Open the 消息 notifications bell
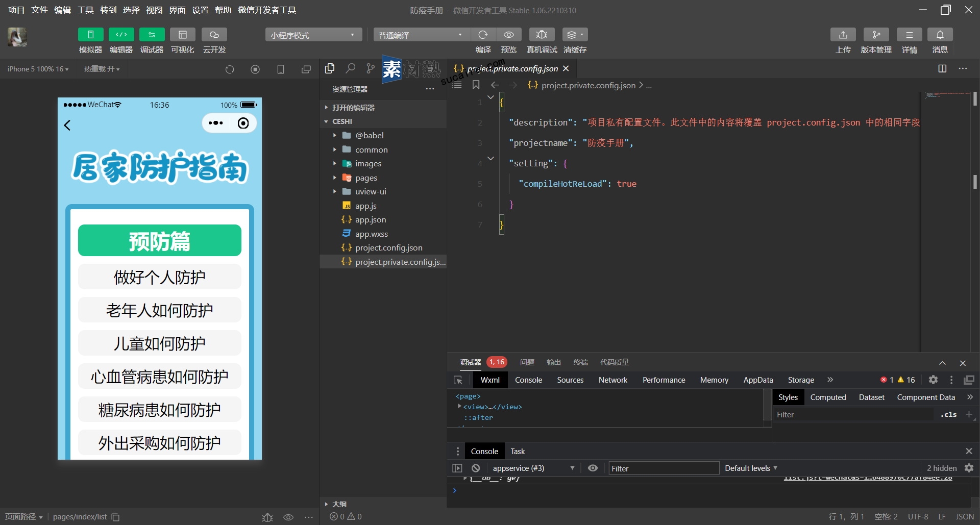The image size is (980, 525). [940, 35]
